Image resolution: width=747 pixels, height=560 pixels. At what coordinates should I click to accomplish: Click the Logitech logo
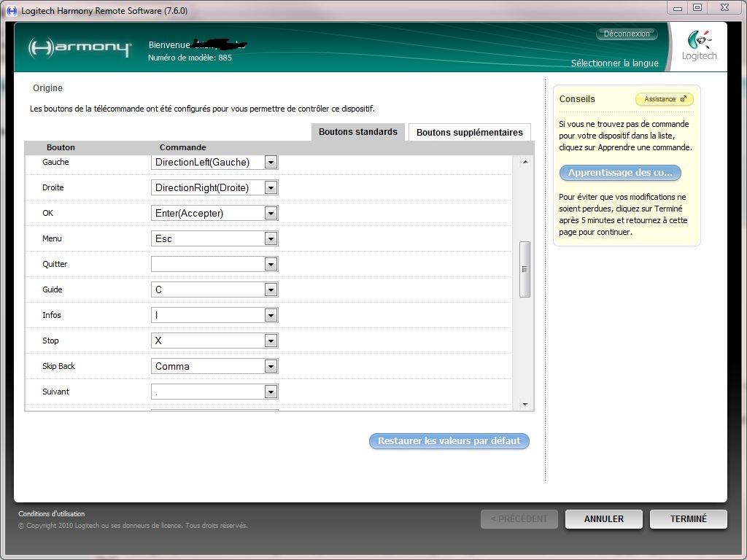pos(699,46)
